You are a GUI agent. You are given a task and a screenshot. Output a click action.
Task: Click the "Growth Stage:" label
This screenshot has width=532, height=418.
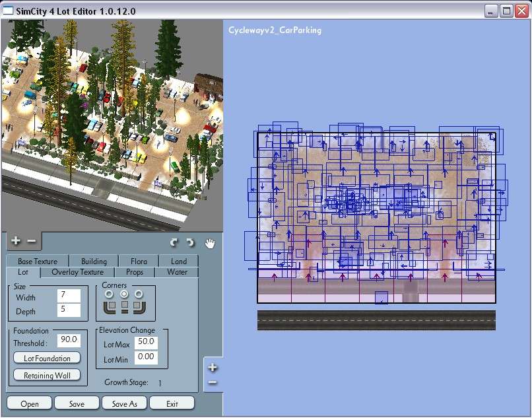pos(126,382)
